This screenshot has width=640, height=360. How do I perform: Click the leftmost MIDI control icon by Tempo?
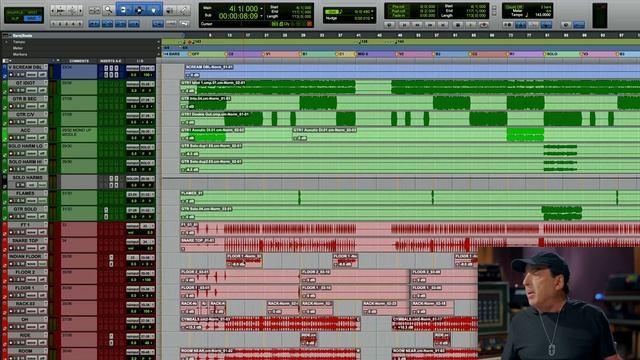[507, 25]
